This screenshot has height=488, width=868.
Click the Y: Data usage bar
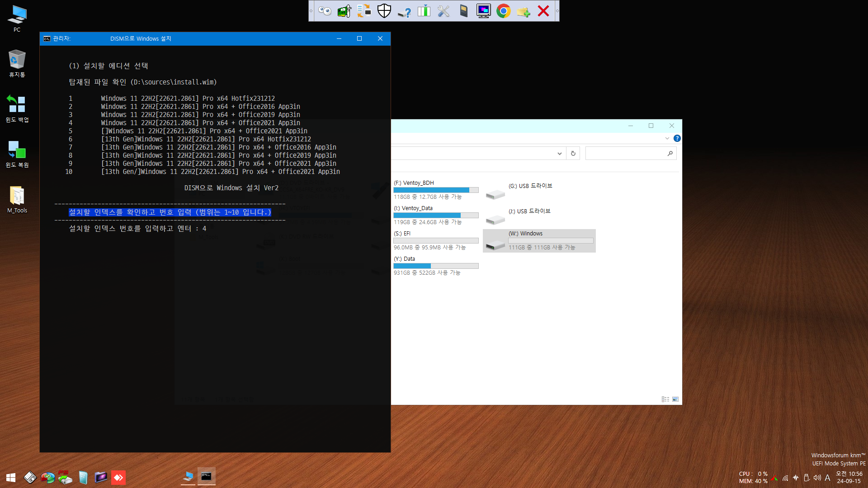point(436,266)
